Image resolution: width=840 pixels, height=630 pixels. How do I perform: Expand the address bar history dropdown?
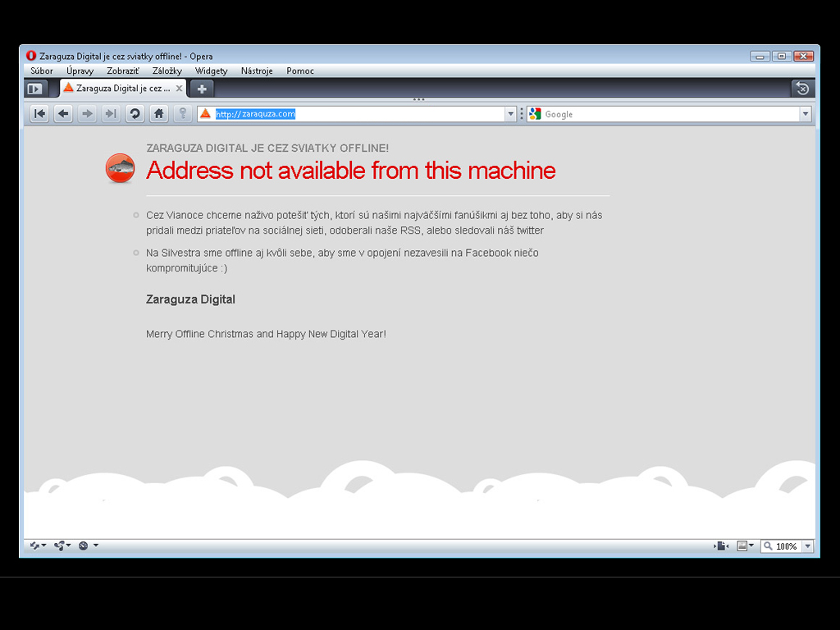510,113
